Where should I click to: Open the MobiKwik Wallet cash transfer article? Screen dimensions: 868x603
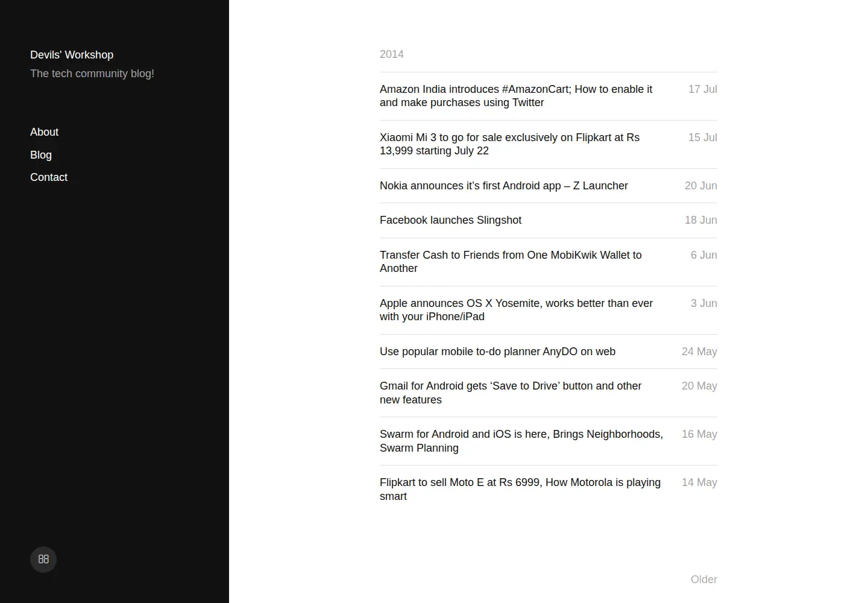click(x=511, y=262)
